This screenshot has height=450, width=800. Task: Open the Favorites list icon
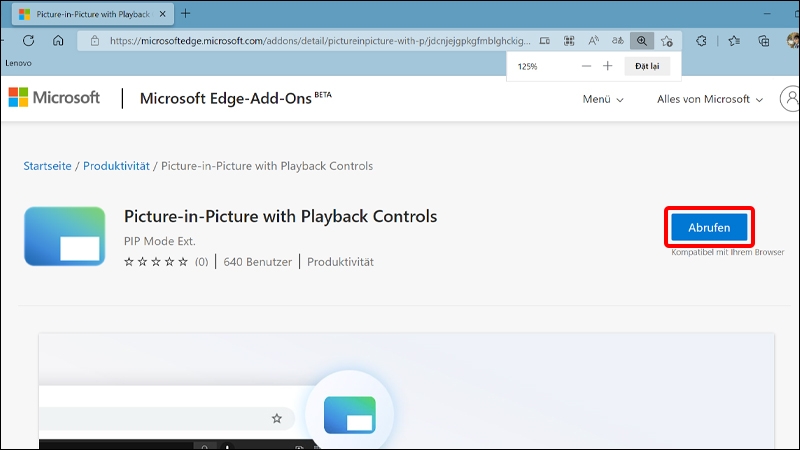pos(734,41)
